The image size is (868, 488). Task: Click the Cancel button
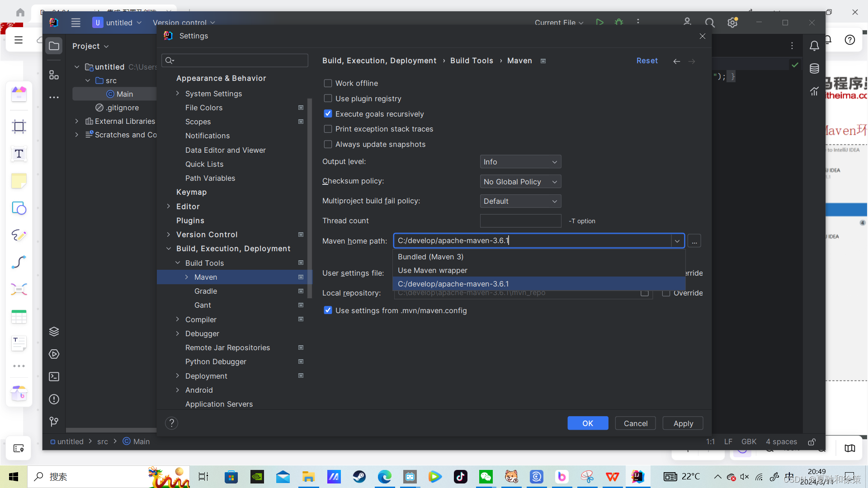(x=636, y=423)
